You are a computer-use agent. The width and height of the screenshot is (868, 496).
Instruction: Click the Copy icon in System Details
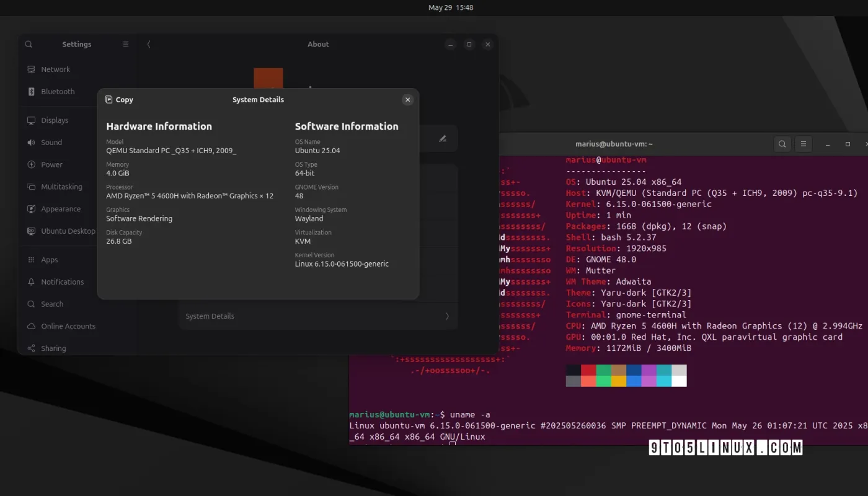pos(109,100)
